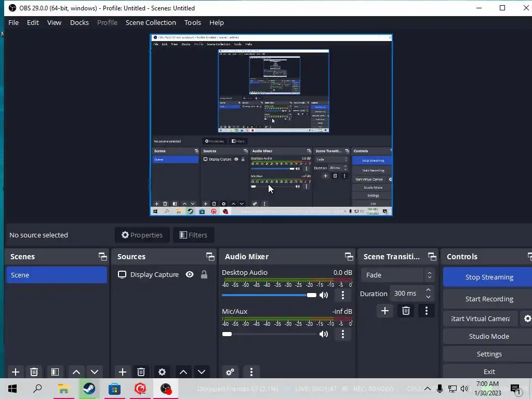532x399 pixels.
Task: Mute Mic/Aux speaker icon
Action: tap(324, 334)
